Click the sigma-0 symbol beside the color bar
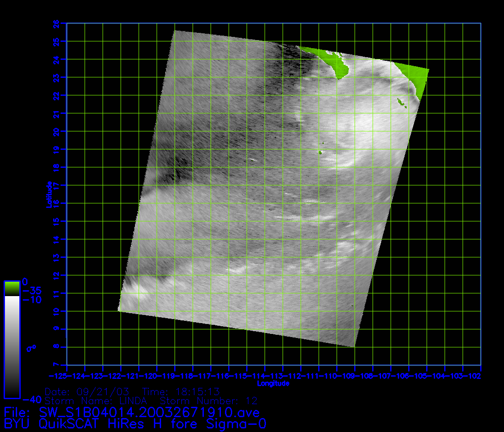This screenshot has width=504, height=432. (31, 348)
